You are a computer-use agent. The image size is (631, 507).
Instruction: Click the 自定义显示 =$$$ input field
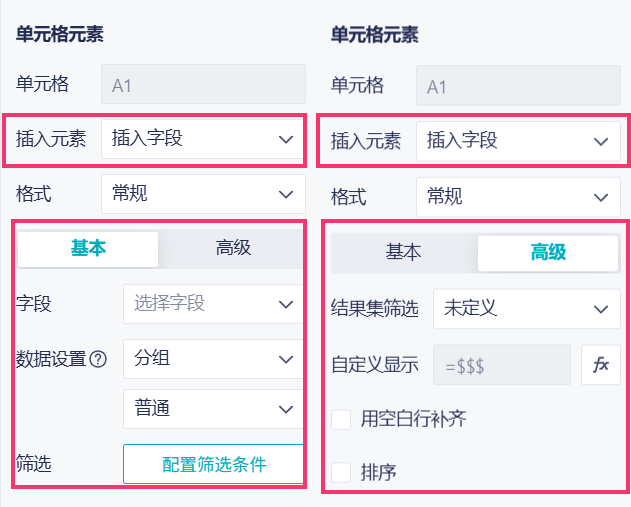pyautogui.click(x=501, y=365)
